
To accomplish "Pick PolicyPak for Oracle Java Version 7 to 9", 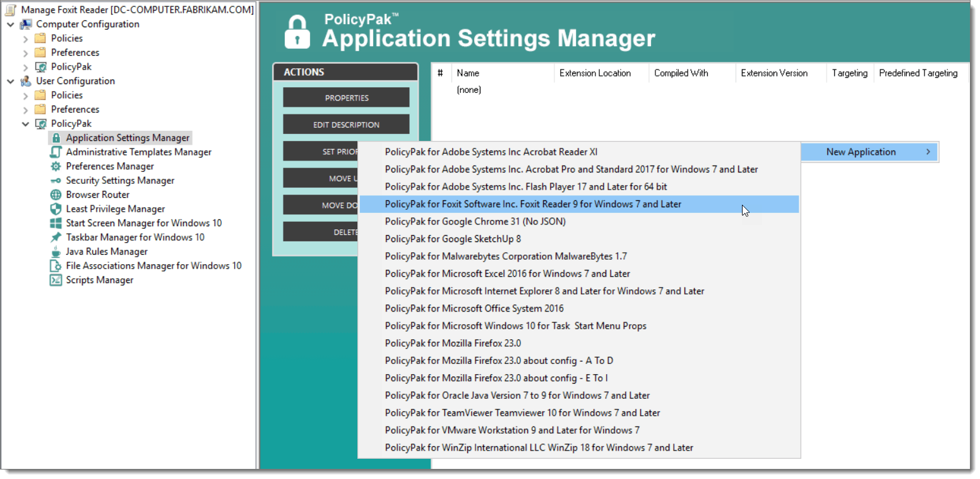I will point(579,396).
